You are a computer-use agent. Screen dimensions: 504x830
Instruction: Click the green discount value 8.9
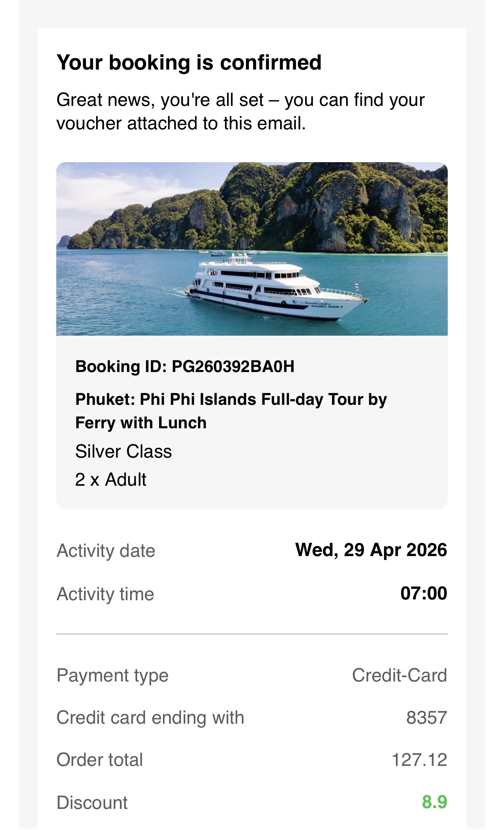point(434,802)
